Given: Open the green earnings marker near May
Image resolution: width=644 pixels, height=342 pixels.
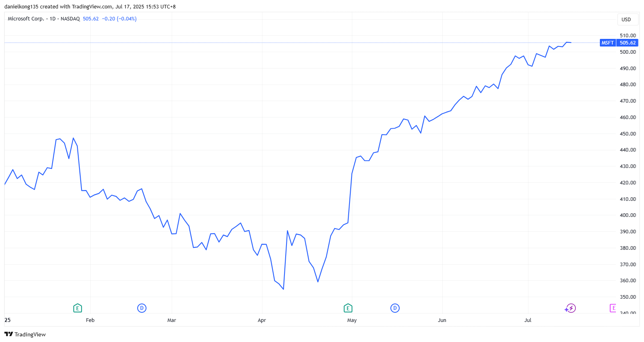Looking at the screenshot, I should click(x=348, y=308).
